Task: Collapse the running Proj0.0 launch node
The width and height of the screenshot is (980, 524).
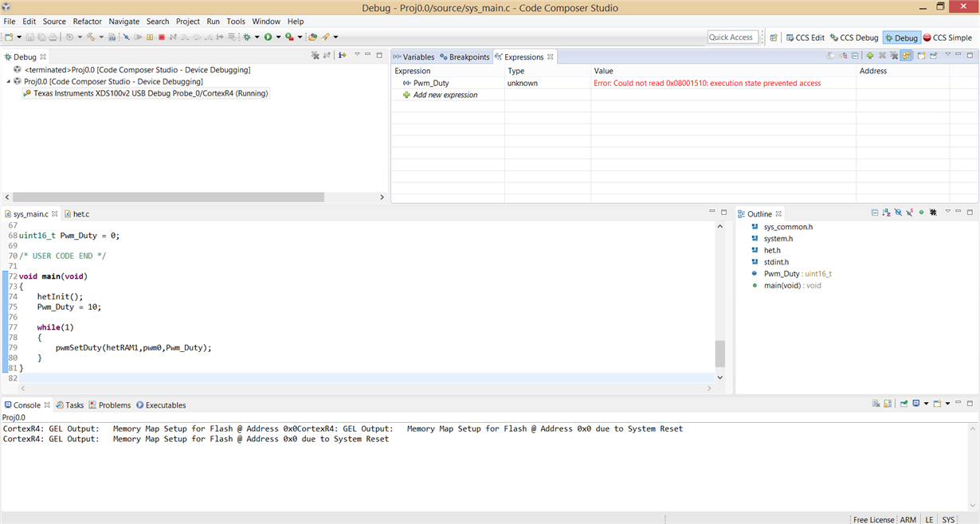Action: [9, 81]
